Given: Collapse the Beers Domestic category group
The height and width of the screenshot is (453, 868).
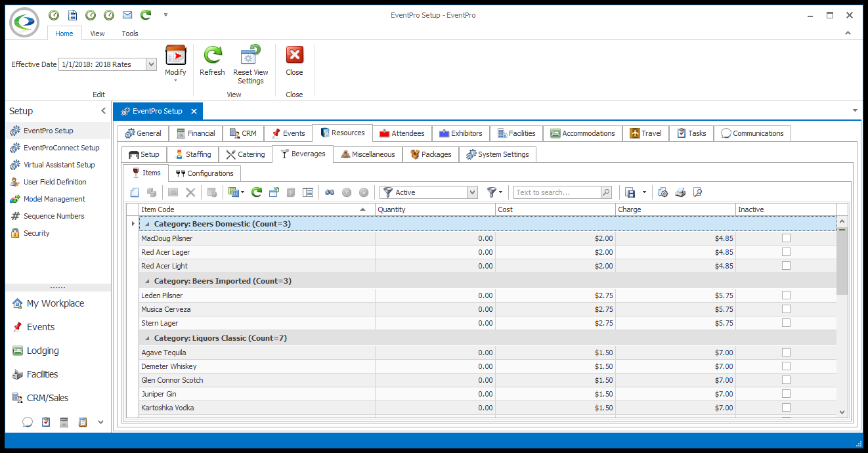Looking at the screenshot, I should pyautogui.click(x=147, y=224).
